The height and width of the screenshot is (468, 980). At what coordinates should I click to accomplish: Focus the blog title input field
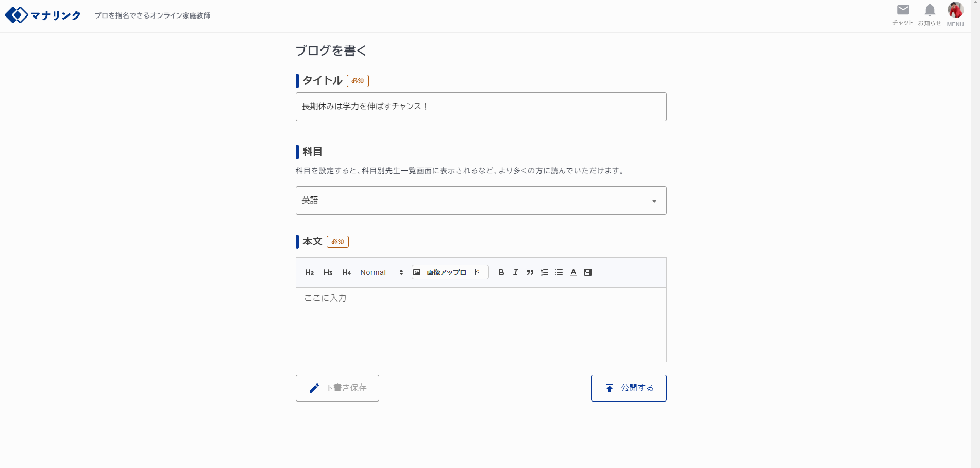(x=481, y=107)
